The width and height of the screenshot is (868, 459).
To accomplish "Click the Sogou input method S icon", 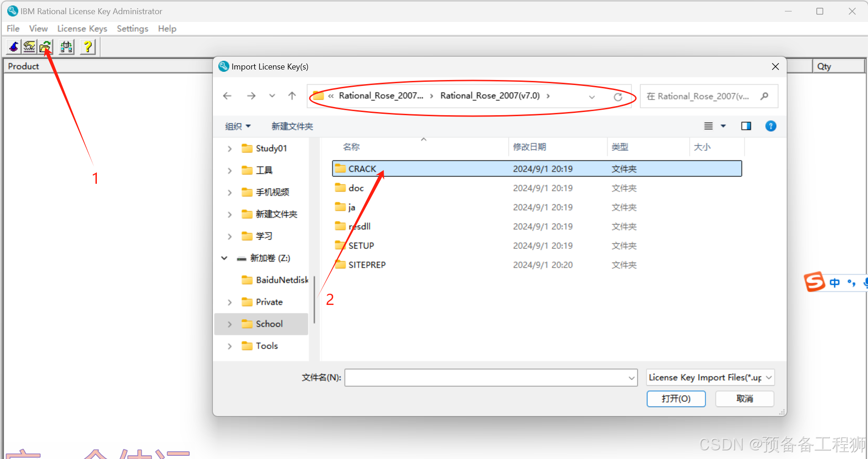I will coord(814,282).
